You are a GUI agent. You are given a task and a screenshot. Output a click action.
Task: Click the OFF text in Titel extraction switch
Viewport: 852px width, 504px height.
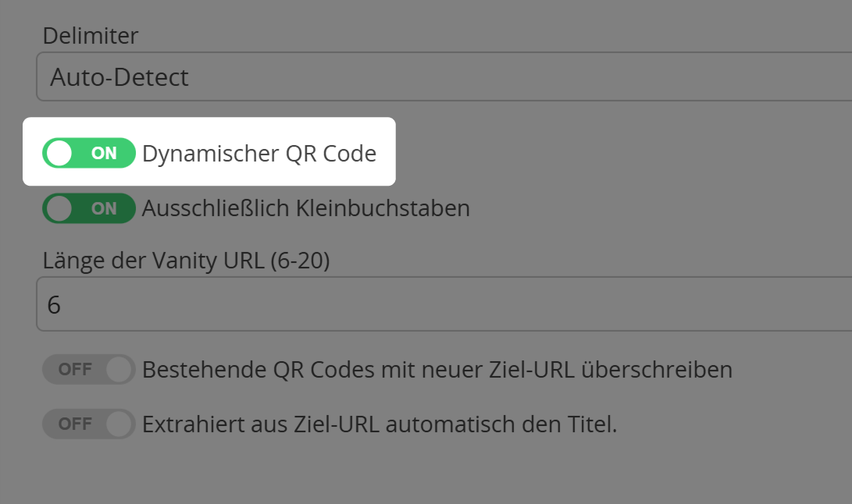click(x=75, y=424)
